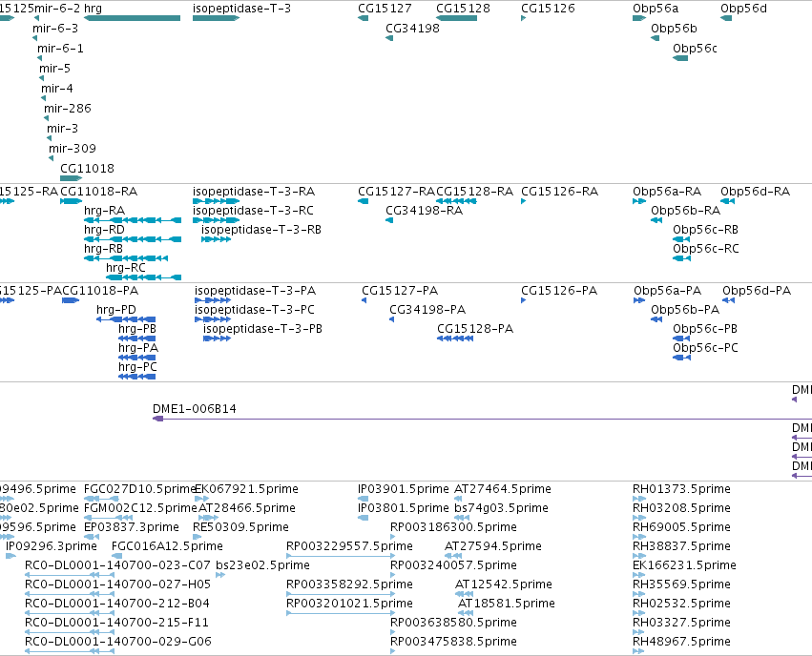812x656 pixels.
Task: Click the CG11018-PA protein label
Action: (100, 291)
